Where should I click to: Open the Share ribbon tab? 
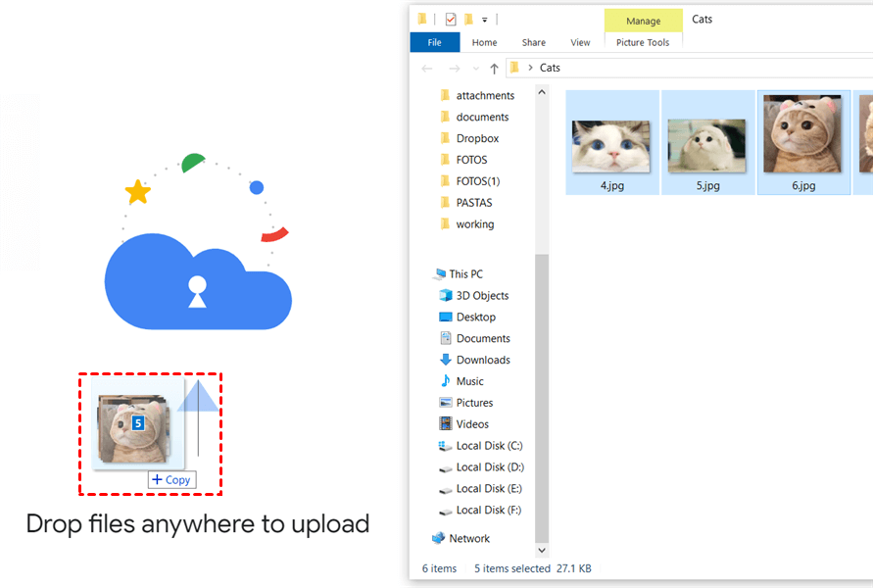(x=533, y=42)
